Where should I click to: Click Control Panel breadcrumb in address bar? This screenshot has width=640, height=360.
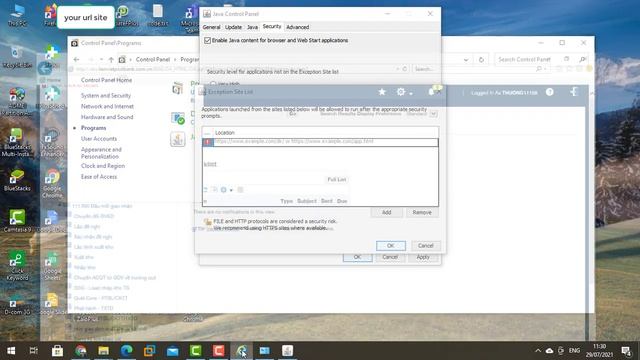pos(153,60)
